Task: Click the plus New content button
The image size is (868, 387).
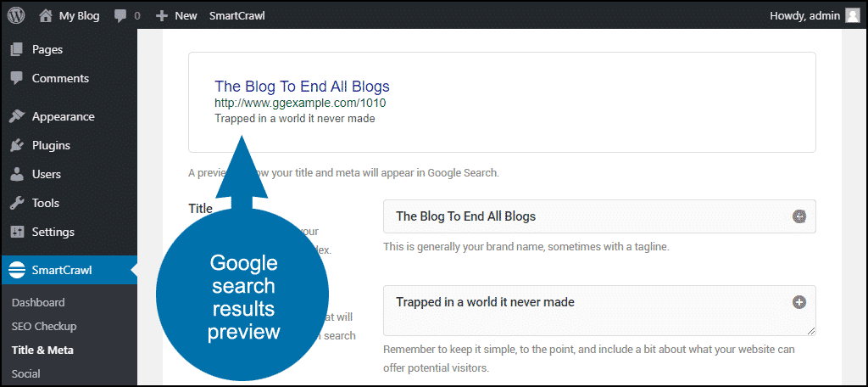Action: point(162,15)
